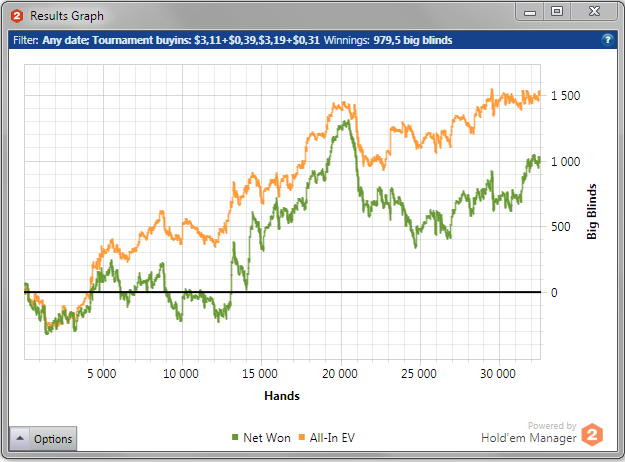This screenshot has width=625, height=462.
Task: Maximize the Results Graph window
Action: click(x=557, y=12)
